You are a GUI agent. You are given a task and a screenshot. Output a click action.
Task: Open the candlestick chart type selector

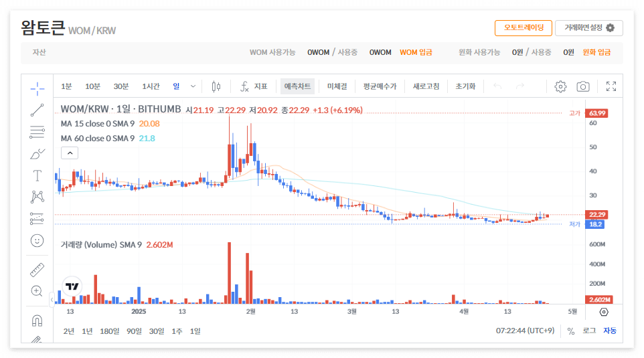click(x=216, y=86)
